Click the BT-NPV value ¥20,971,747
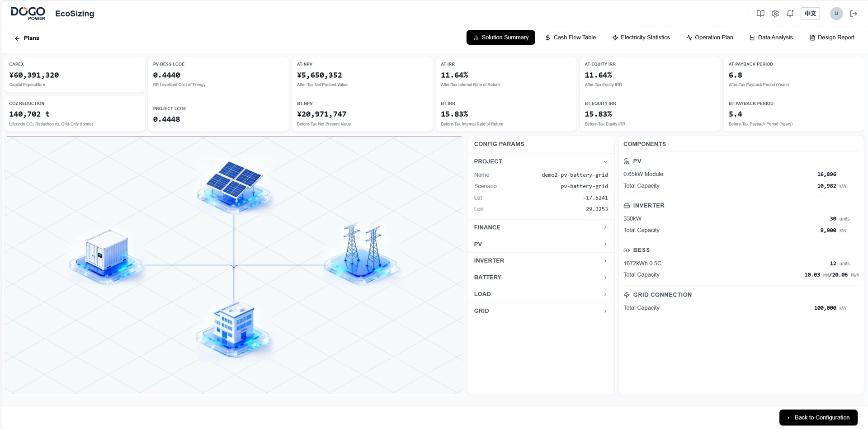The height and width of the screenshot is (429, 868). [x=321, y=114]
